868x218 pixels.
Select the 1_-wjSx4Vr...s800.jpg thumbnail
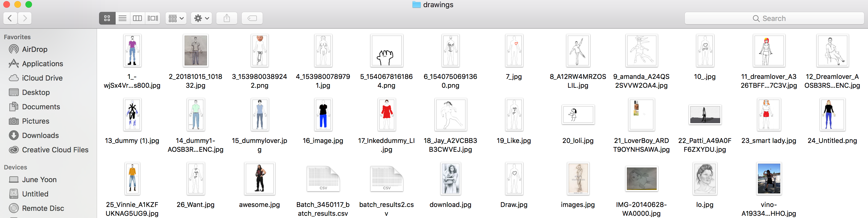pyautogui.click(x=132, y=50)
